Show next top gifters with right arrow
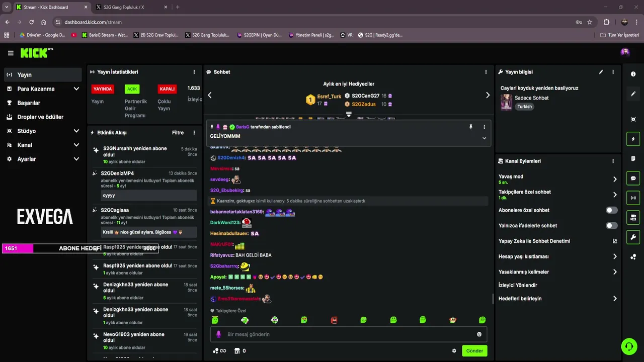Image resolution: width=644 pixels, height=362 pixels. [x=488, y=95]
